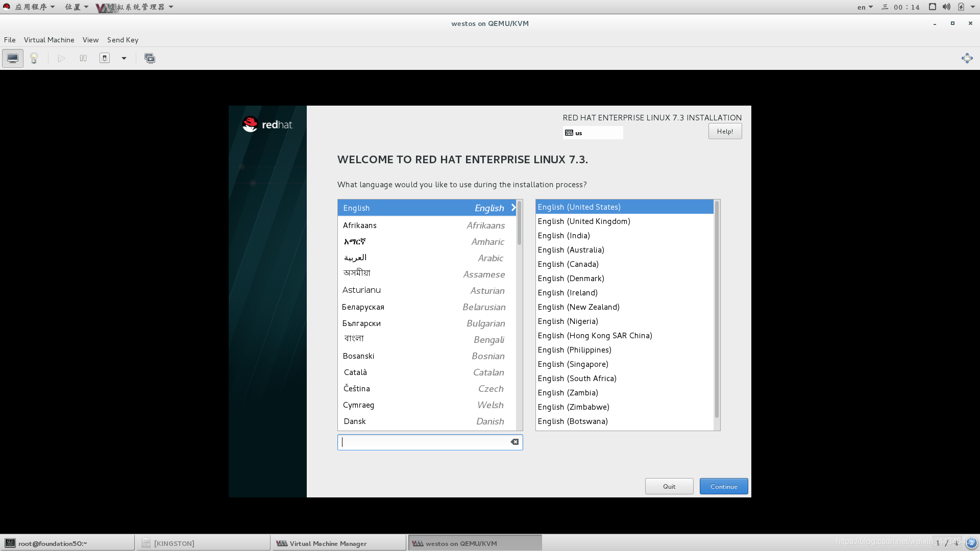The image size is (980, 551).
Task: Select English in the language list
Action: click(427, 208)
